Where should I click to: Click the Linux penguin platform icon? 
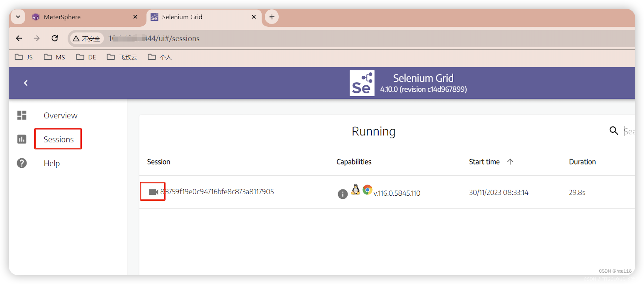[355, 190]
